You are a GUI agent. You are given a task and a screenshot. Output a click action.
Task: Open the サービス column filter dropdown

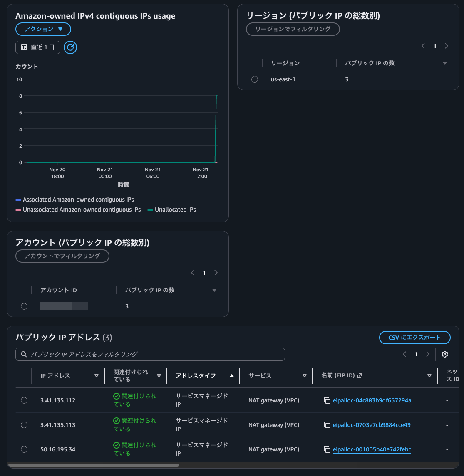304,375
